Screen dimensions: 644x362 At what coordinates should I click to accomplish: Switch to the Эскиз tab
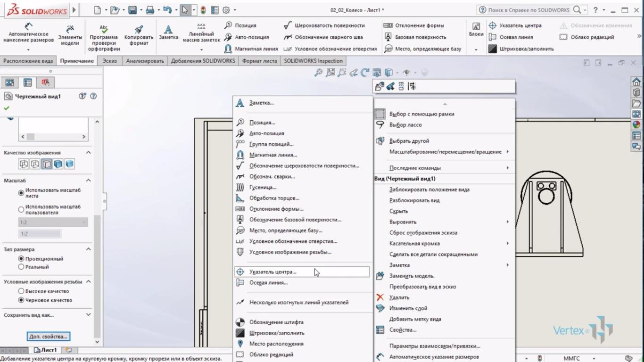click(x=109, y=61)
